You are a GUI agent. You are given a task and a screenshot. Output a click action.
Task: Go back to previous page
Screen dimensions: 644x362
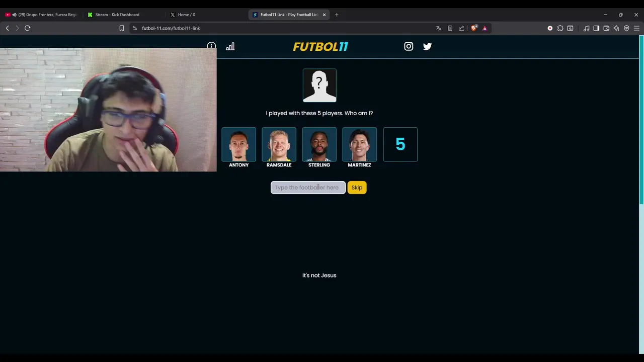click(8, 28)
